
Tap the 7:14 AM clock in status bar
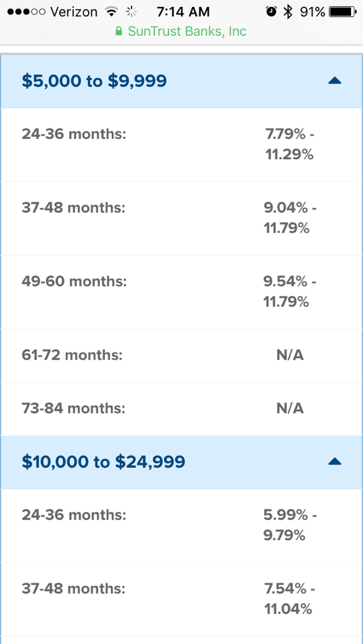[x=183, y=13]
